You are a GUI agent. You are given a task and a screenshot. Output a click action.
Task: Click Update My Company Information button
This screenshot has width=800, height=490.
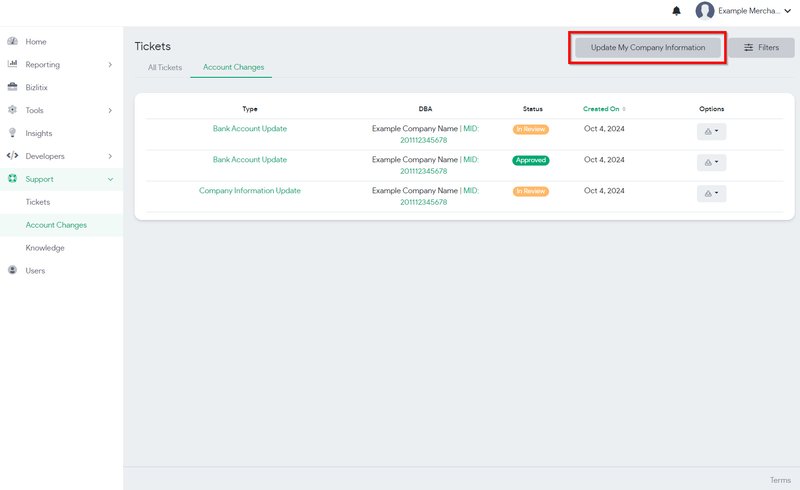click(x=648, y=47)
